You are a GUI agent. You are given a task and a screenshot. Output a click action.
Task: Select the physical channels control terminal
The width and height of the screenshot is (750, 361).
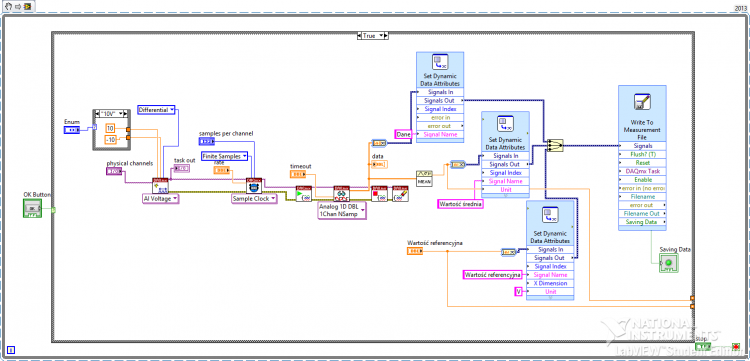[x=114, y=171]
